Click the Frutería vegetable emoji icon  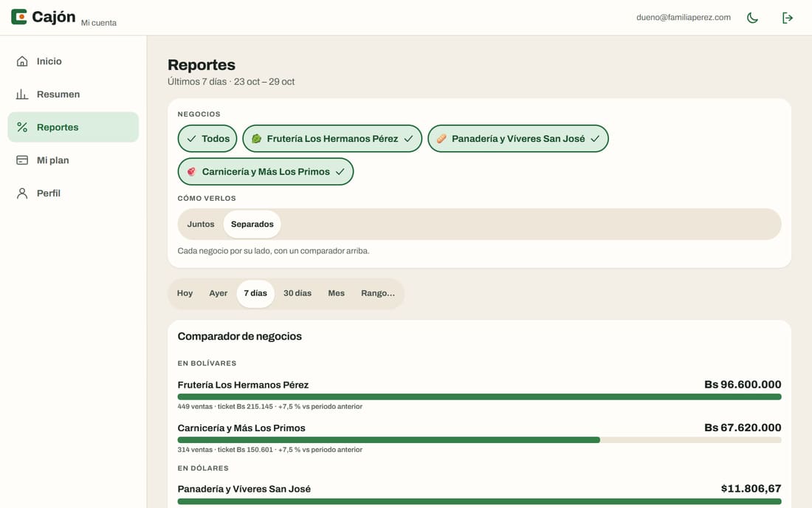tap(256, 139)
